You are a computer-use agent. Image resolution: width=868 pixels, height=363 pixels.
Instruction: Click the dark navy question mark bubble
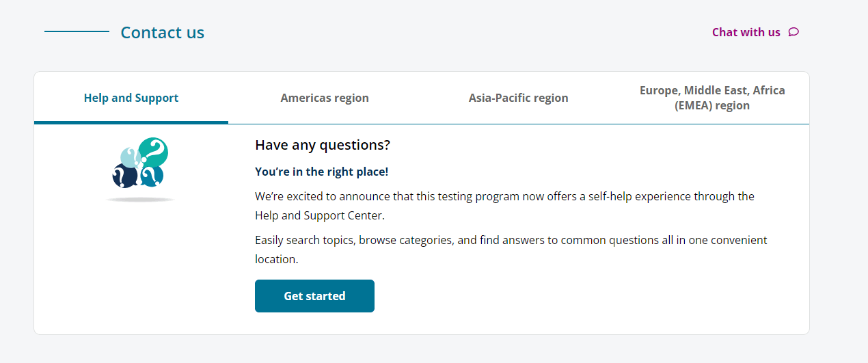point(124,176)
